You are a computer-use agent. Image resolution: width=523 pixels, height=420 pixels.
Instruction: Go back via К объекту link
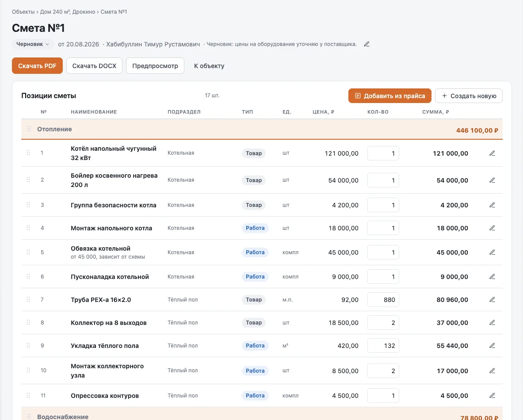click(209, 66)
